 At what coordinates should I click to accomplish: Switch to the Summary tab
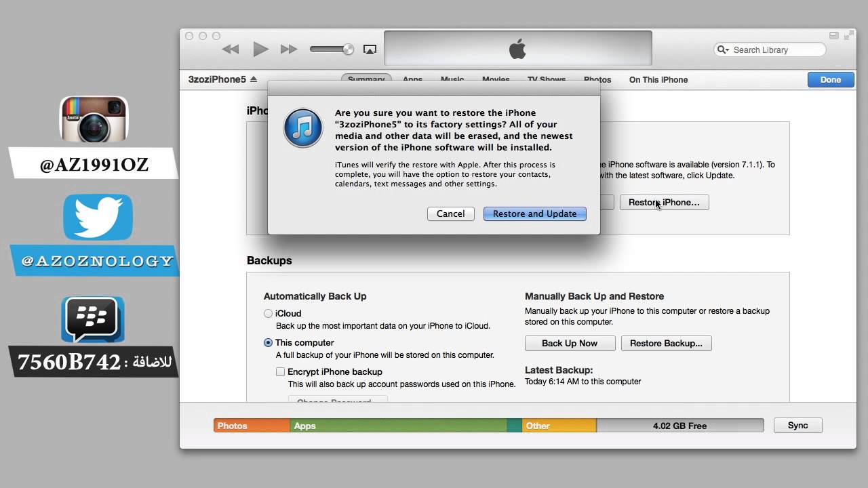[366, 79]
